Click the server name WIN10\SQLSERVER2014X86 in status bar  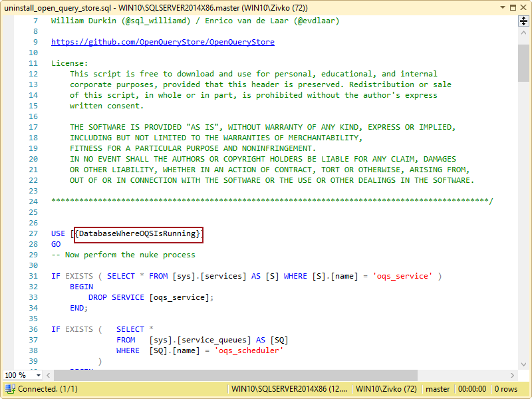289,389
